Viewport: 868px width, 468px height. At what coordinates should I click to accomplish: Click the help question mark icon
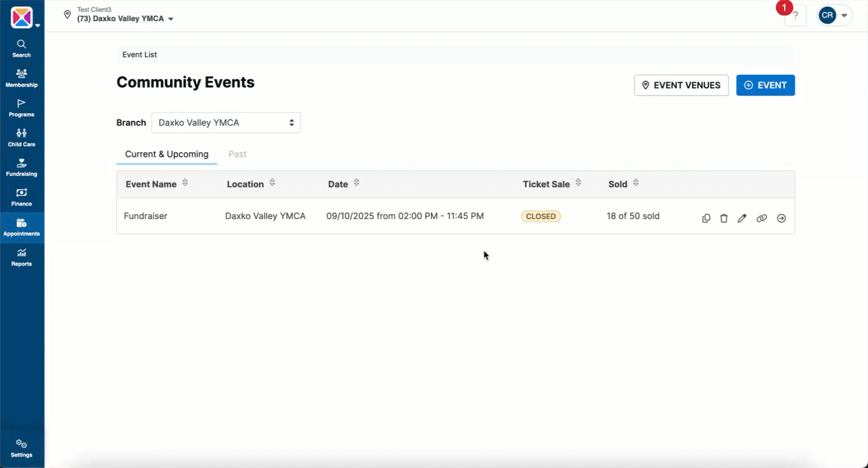(x=795, y=16)
